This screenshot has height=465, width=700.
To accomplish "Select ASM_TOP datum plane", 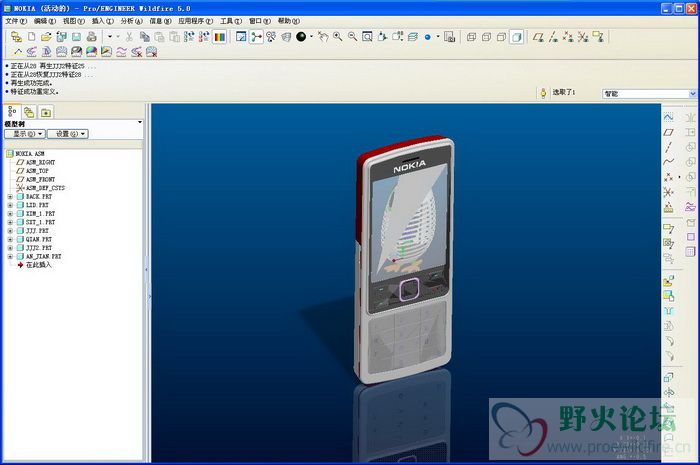I will click(x=32, y=170).
